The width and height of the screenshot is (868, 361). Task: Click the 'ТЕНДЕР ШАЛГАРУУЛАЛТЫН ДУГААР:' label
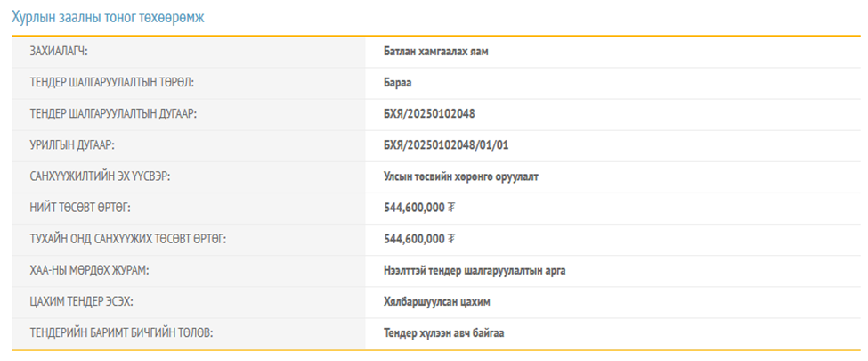113,114
